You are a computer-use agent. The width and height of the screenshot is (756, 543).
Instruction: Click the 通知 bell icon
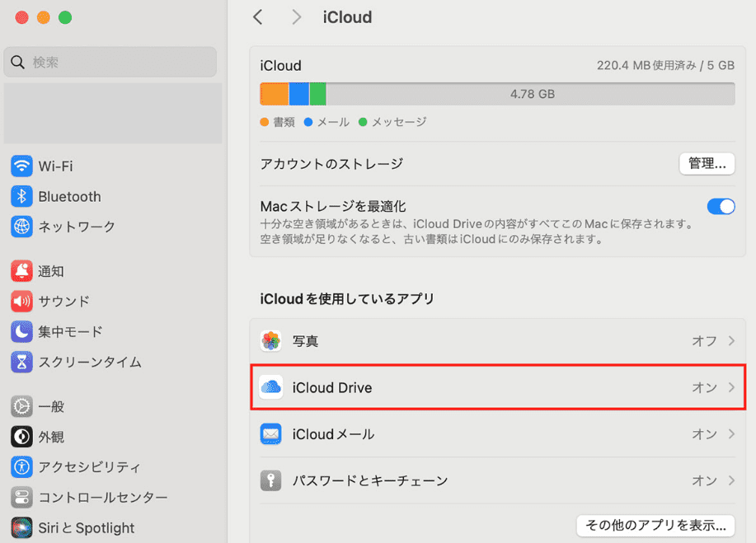click(21, 271)
